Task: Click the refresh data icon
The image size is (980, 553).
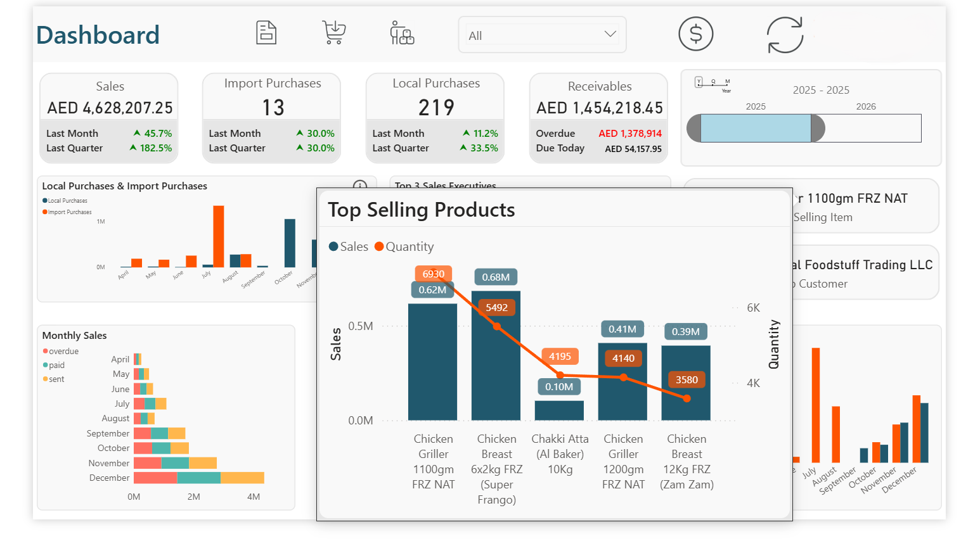Action: point(785,34)
